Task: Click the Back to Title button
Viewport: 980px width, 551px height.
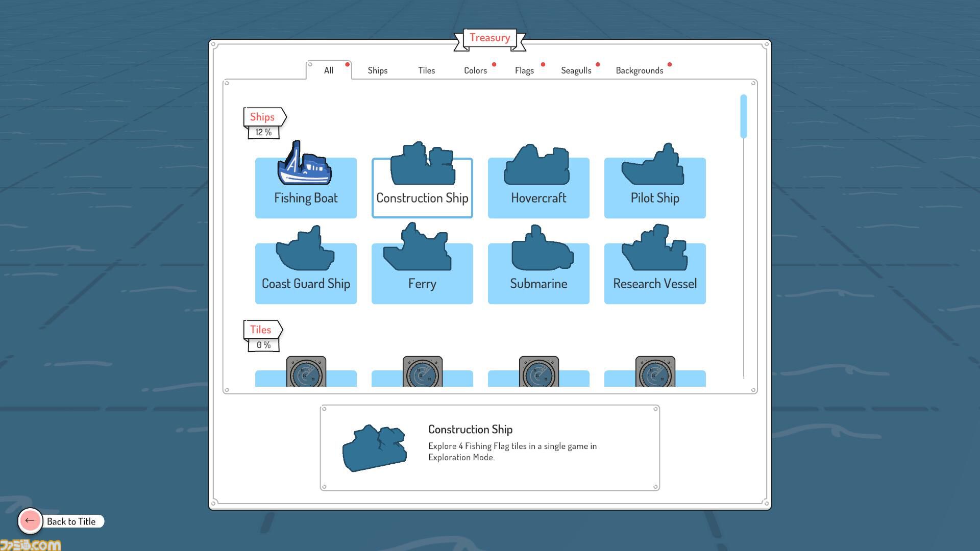Action: pyautogui.click(x=61, y=521)
